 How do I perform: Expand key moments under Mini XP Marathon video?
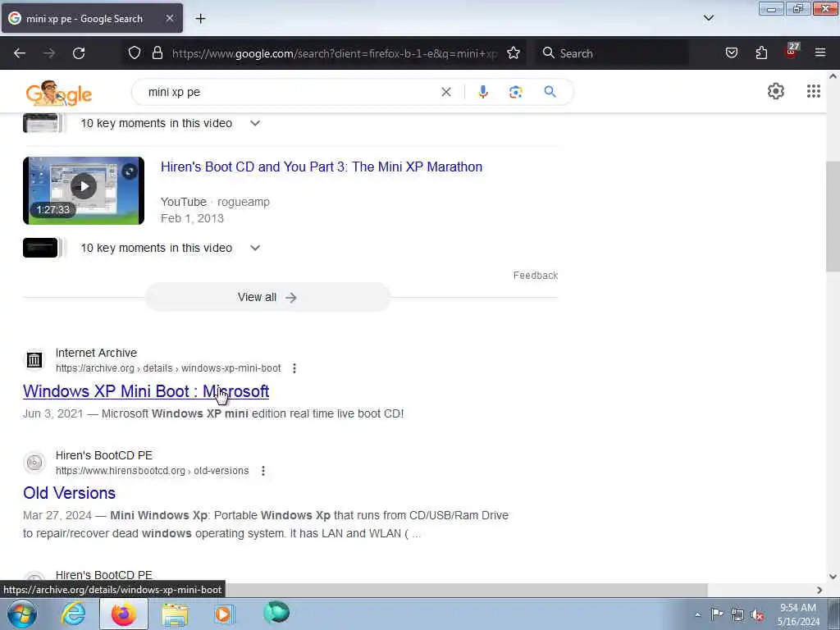pos(255,248)
